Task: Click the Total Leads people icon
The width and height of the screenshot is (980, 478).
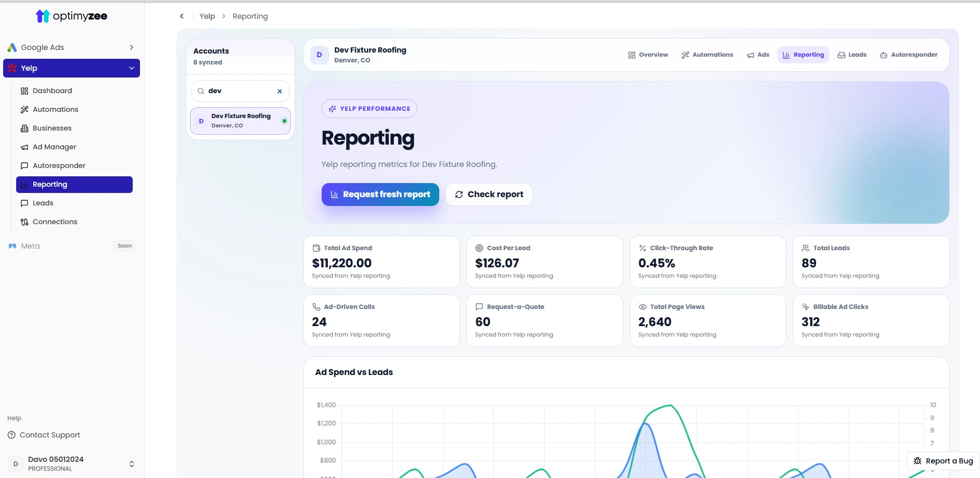Action: pos(806,248)
